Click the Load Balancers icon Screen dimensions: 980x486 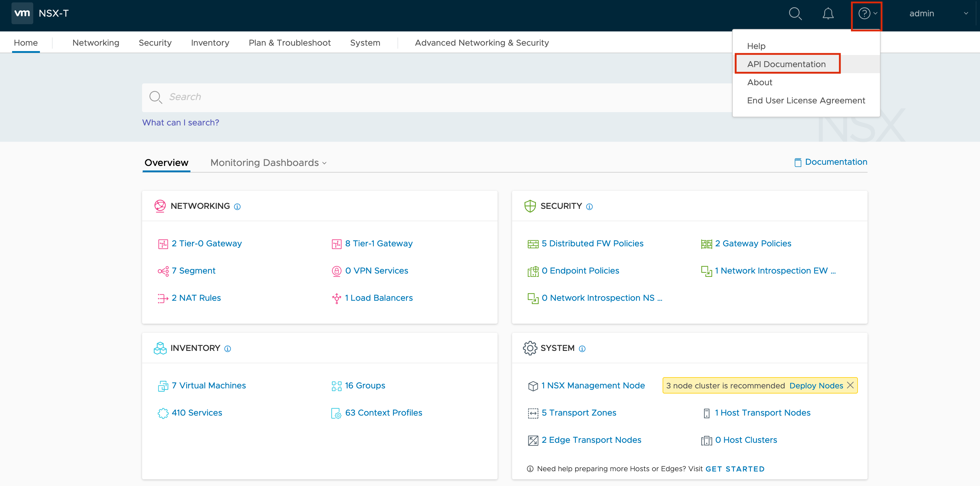point(336,298)
